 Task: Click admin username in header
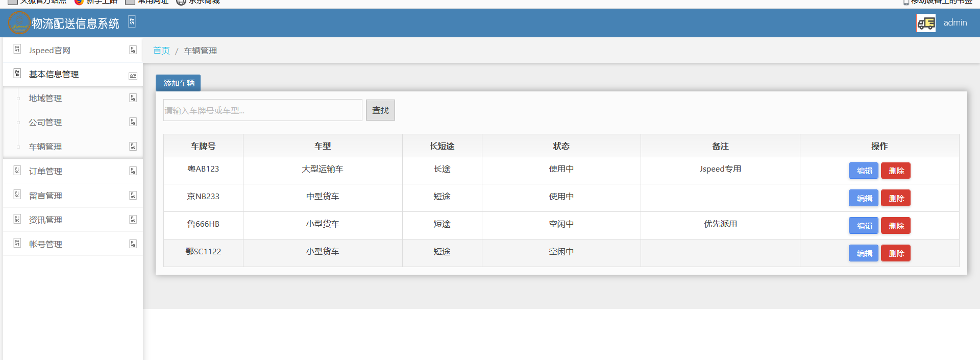955,22
